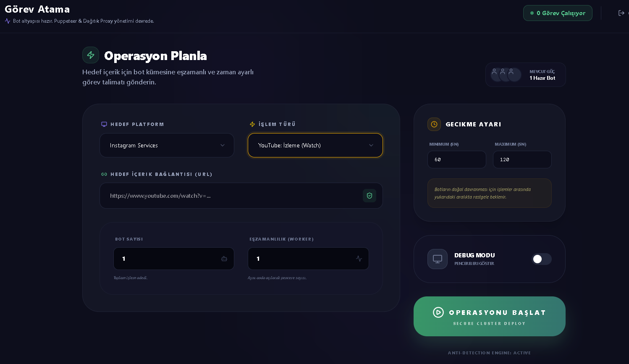
Task: Click the lightning icon beside Operasyon Planla
Action: 91,55
